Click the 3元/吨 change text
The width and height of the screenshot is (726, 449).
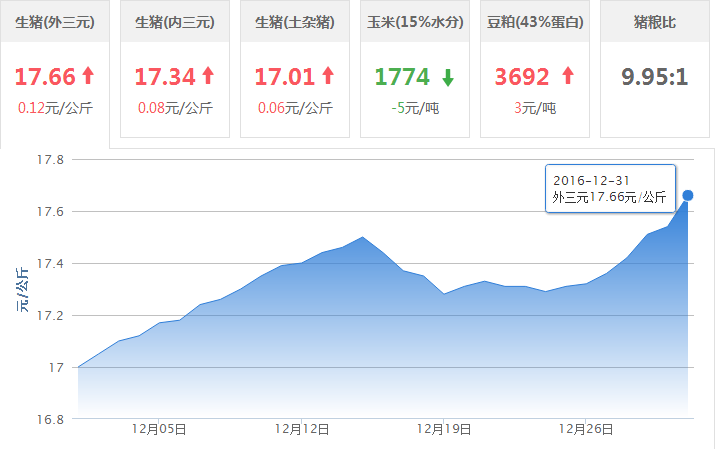click(x=535, y=108)
